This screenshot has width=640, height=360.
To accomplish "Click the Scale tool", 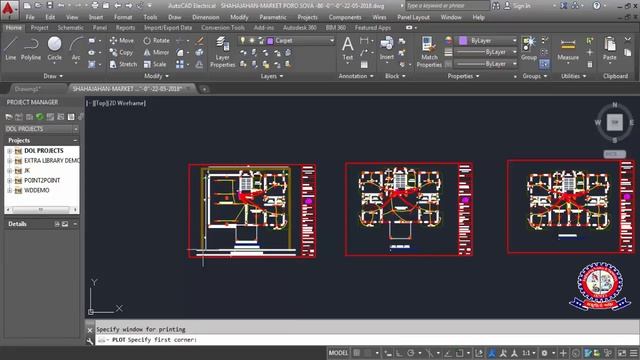I will [x=155, y=64].
